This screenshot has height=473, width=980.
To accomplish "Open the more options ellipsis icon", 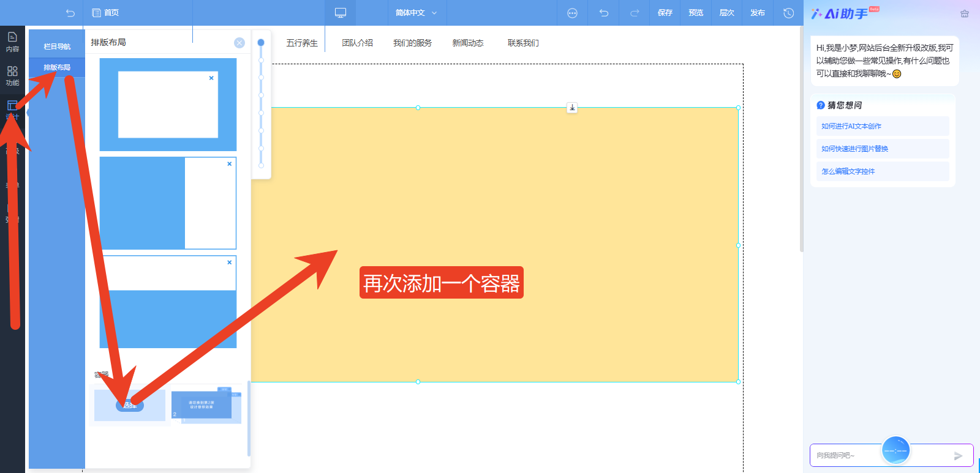I will tap(572, 13).
